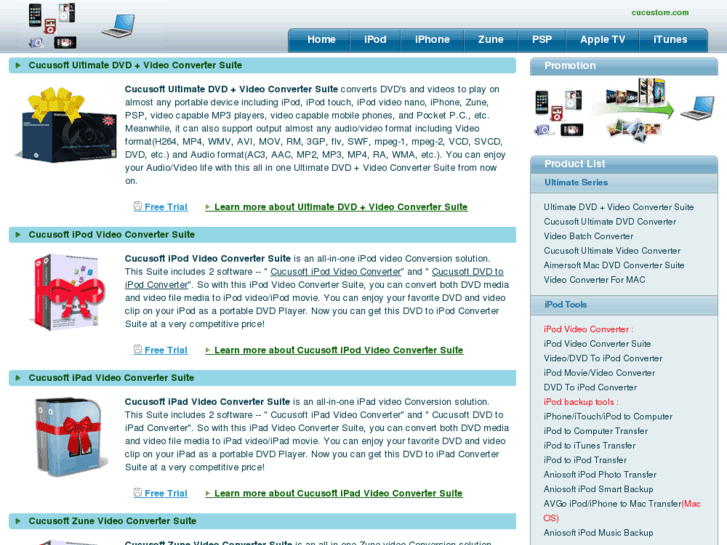Select the PSP navigation tab

pos(542,40)
